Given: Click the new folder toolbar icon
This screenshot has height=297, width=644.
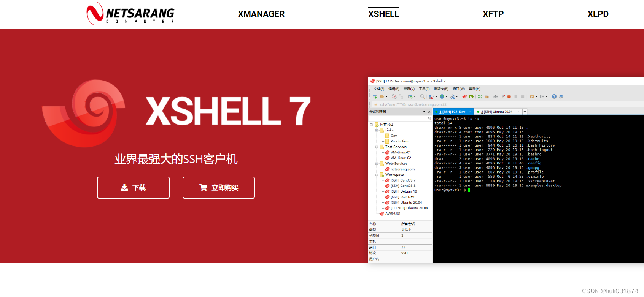Looking at the screenshot, I should click(532, 96).
